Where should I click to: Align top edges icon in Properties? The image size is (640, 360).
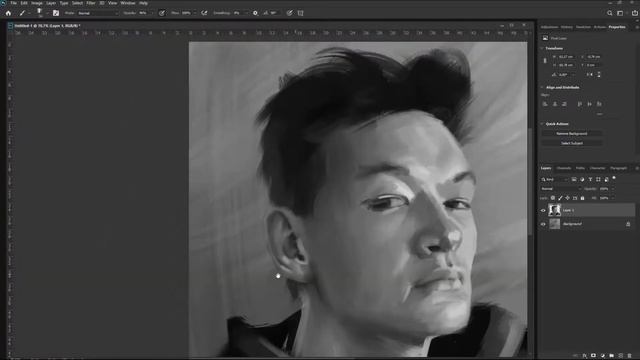tap(580, 104)
